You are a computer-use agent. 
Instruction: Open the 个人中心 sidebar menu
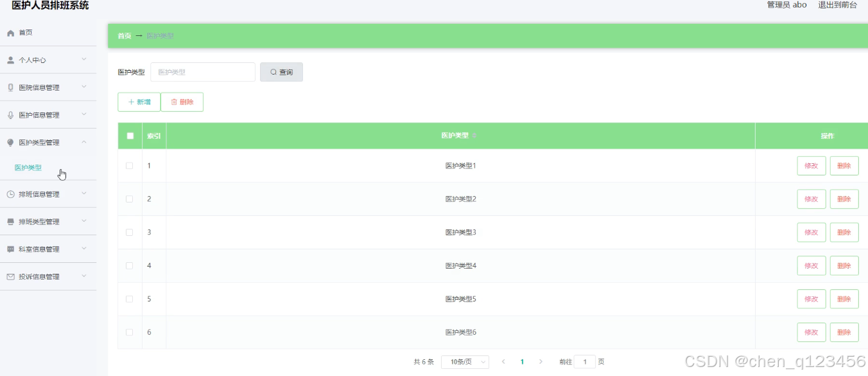48,60
